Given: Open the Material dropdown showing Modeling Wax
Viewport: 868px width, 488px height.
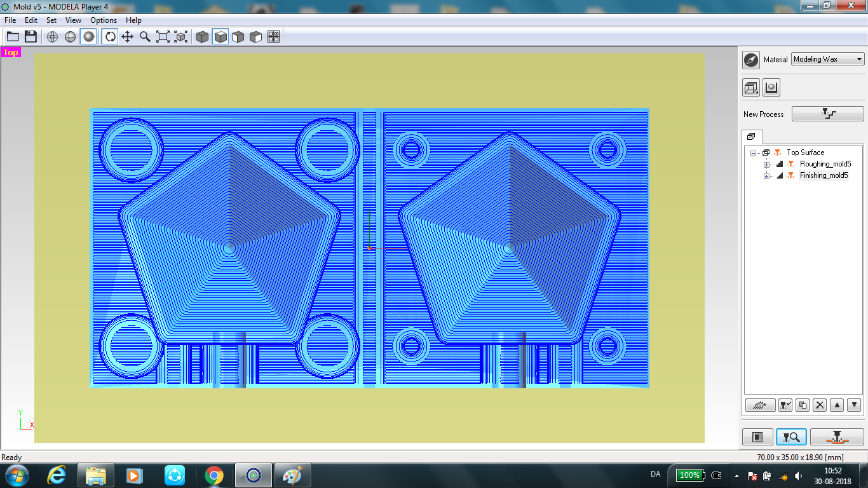Looking at the screenshot, I should (828, 59).
